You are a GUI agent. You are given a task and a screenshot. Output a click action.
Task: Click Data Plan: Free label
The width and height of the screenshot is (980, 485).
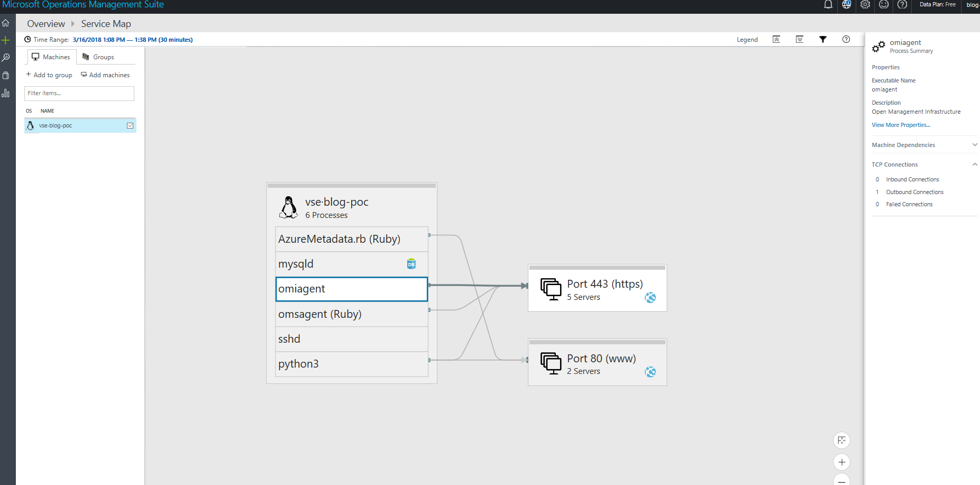(x=937, y=5)
